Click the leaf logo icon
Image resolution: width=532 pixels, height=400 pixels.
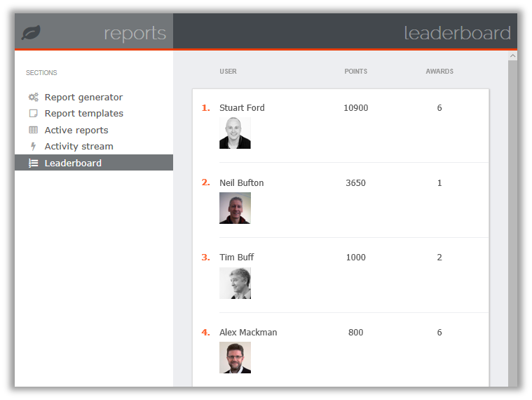32,32
